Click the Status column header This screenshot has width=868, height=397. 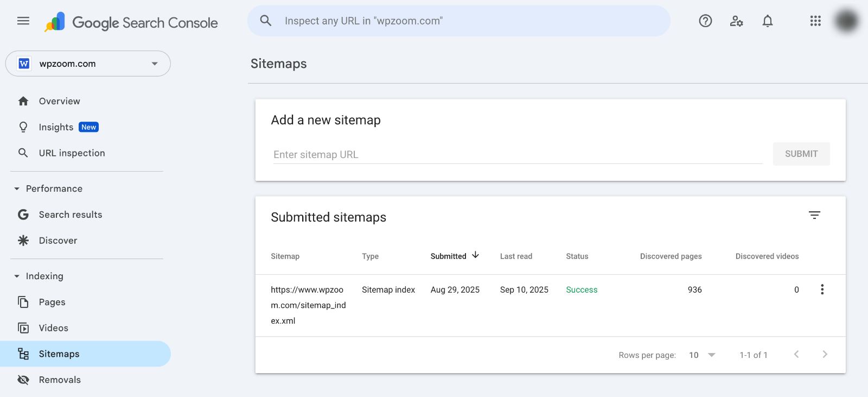pyautogui.click(x=577, y=256)
